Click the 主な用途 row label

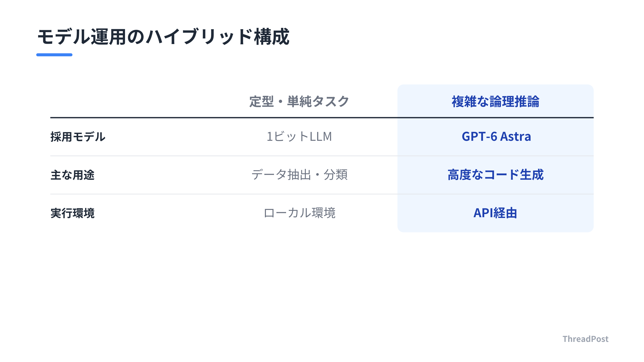pyautogui.click(x=72, y=175)
